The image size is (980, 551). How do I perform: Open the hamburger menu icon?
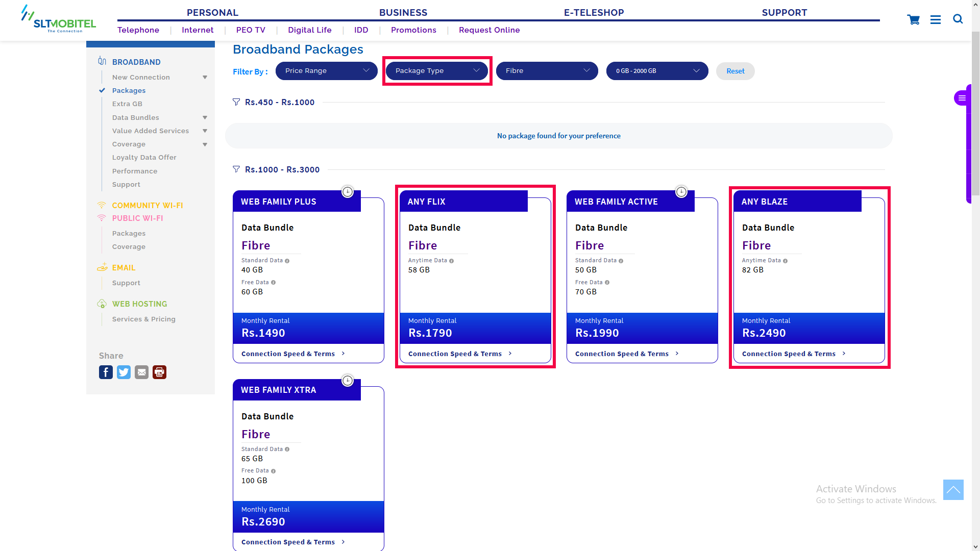[936, 19]
